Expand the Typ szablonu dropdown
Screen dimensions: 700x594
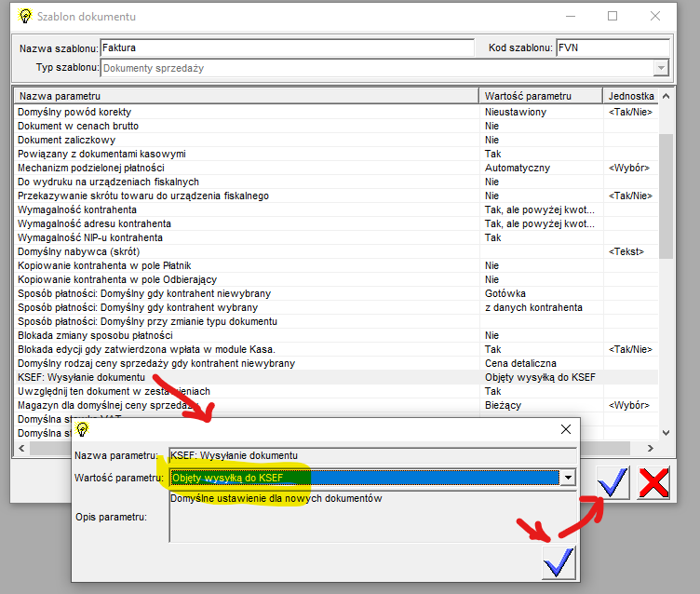pyautogui.click(x=660, y=68)
